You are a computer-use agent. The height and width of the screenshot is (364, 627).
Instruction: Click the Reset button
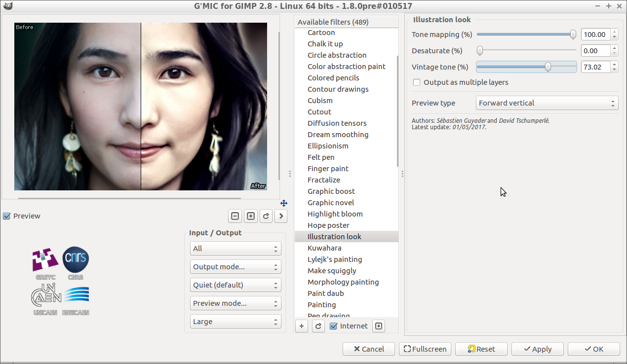coord(481,349)
